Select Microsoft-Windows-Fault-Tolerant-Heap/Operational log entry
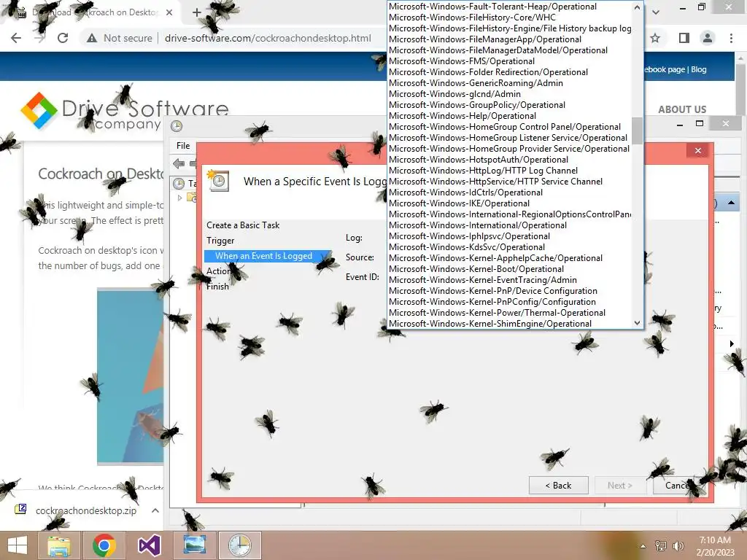Screen dimensions: 747x560 (x=510, y=7)
